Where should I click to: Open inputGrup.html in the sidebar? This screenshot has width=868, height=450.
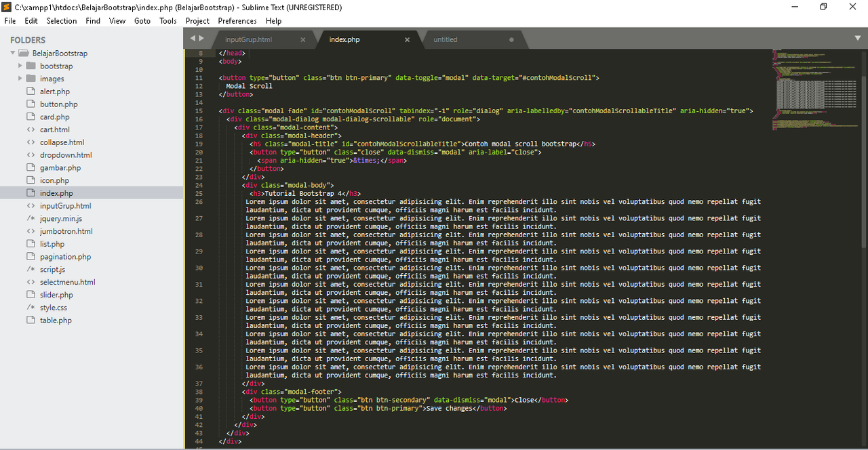(x=66, y=206)
